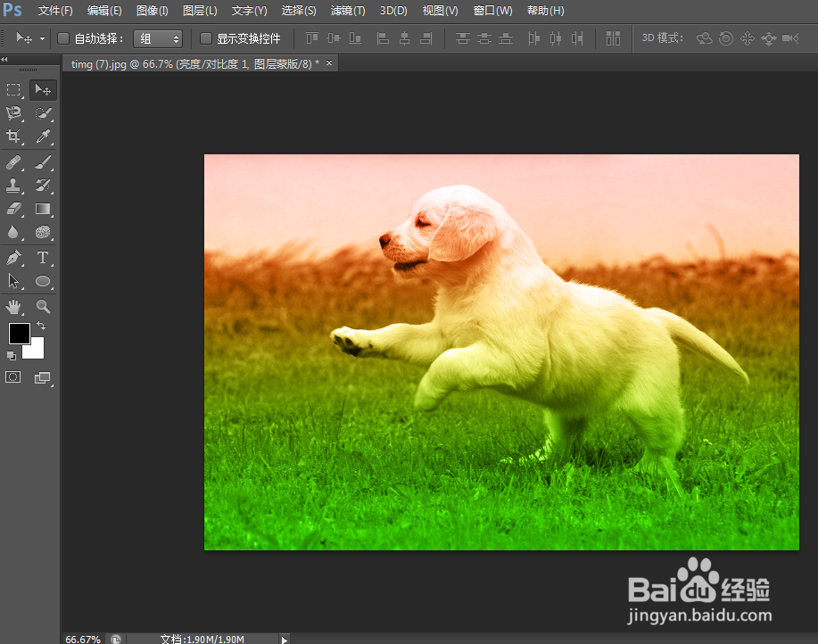Select the Path Selection tool
Viewport: 818px width, 644px height.
point(13,281)
